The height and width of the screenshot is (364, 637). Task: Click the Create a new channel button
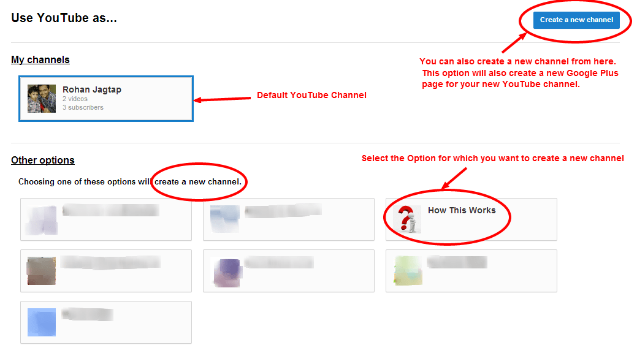[576, 20]
